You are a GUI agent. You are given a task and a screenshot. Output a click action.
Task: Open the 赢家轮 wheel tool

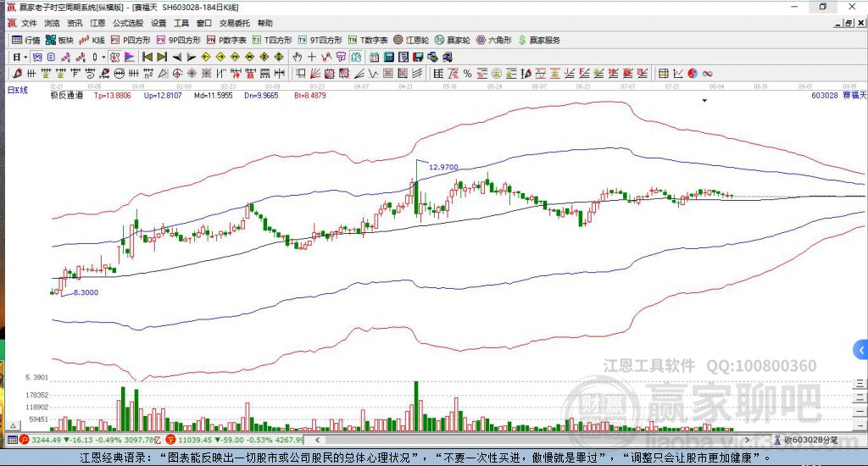tap(453, 40)
